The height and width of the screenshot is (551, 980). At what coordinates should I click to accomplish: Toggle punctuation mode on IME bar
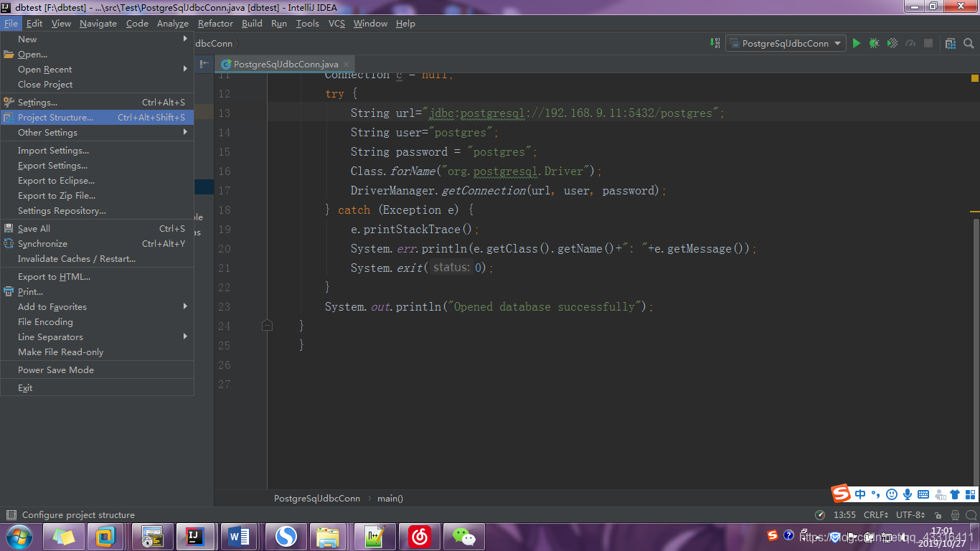click(x=875, y=494)
